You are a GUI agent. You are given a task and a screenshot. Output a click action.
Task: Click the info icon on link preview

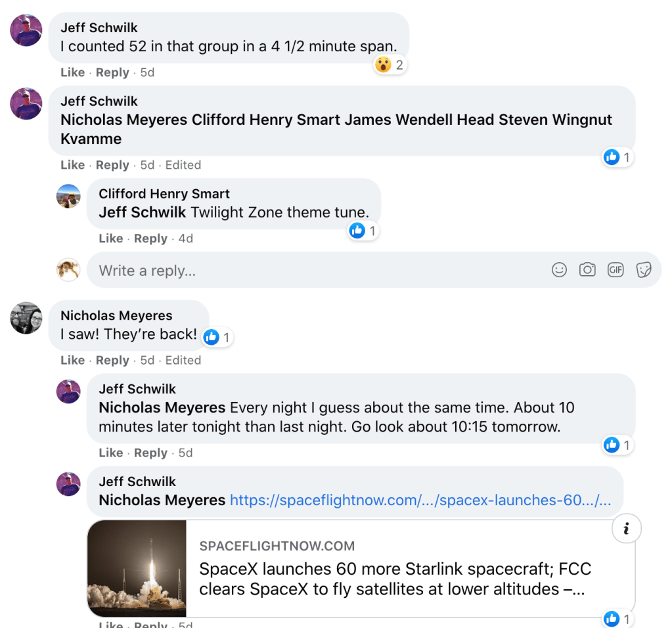(x=626, y=529)
